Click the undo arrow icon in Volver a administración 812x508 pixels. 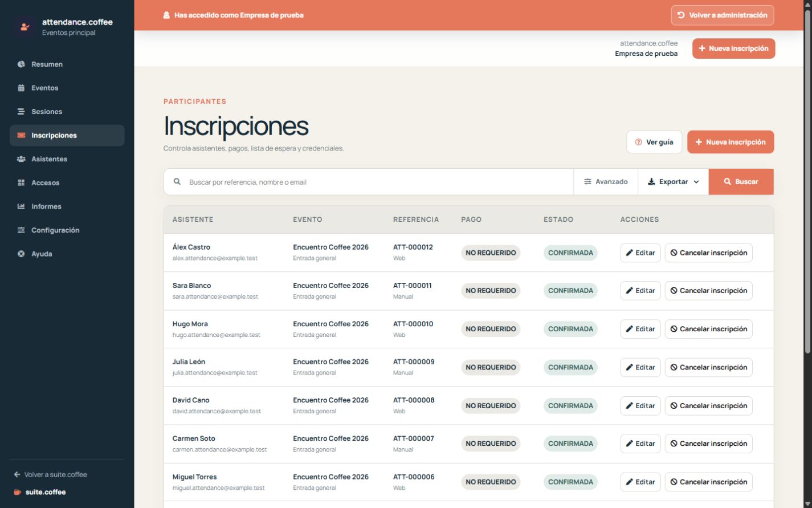click(681, 15)
